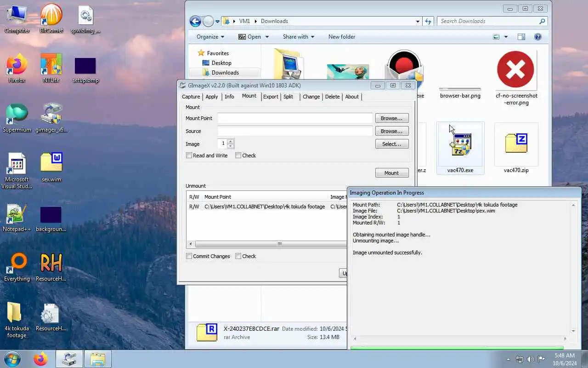The width and height of the screenshot is (588, 368).
Task: Click the Mount Point text field
Action: pos(295,118)
